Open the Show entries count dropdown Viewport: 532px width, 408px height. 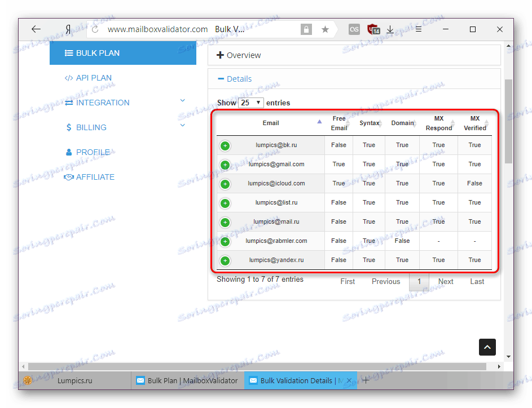pos(250,103)
